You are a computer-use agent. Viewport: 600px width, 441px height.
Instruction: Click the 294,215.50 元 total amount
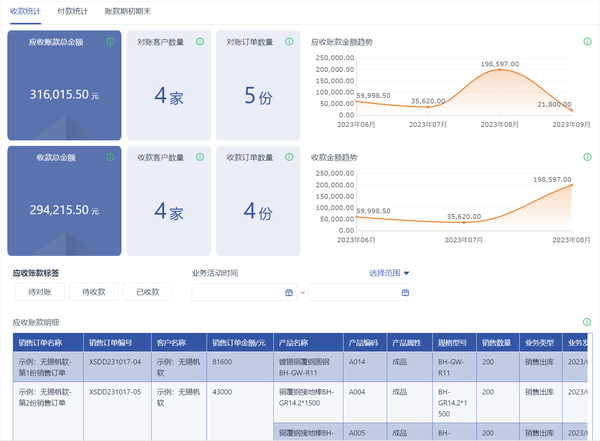(x=64, y=210)
